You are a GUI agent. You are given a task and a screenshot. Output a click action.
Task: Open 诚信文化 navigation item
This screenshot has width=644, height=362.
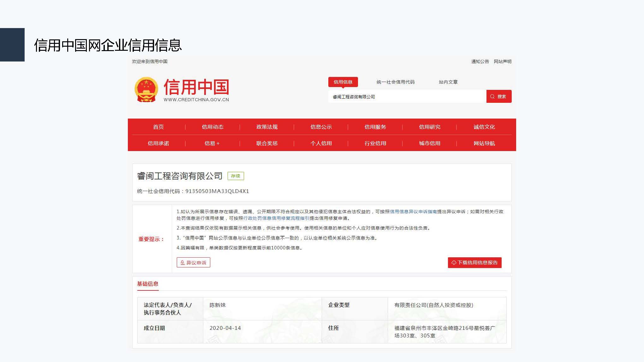(484, 127)
